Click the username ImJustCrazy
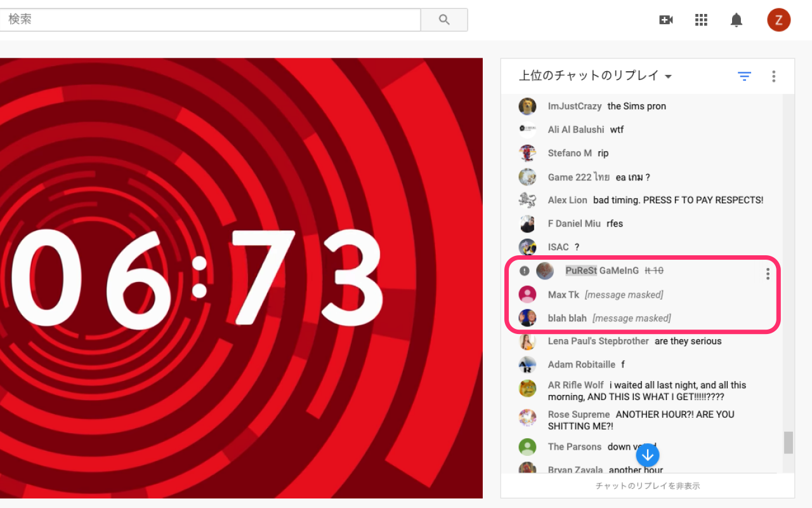Screen dimensions: 812x508 (575, 106)
